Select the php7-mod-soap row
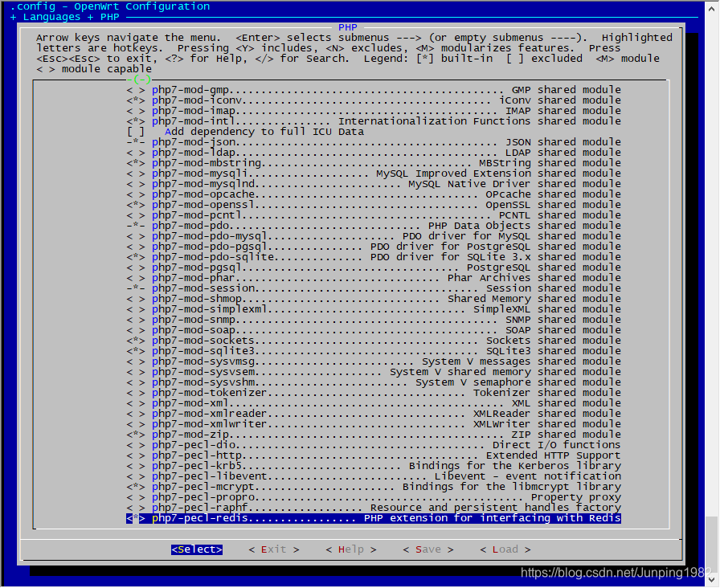Image resolution: width=720 pixels, height=588 pixels. [x=374, y=330]
